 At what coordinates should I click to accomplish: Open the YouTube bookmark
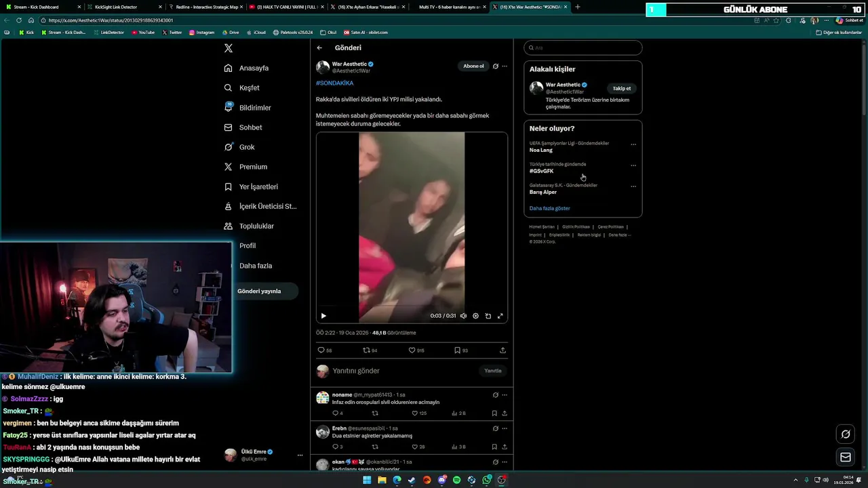tap(143, 33)
